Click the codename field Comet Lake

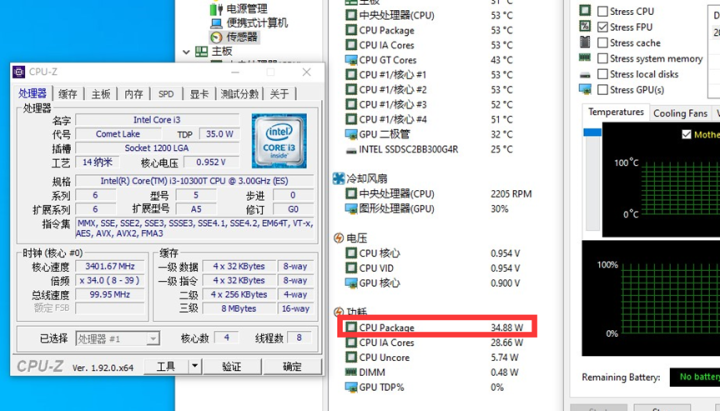(x=118, y=134)
